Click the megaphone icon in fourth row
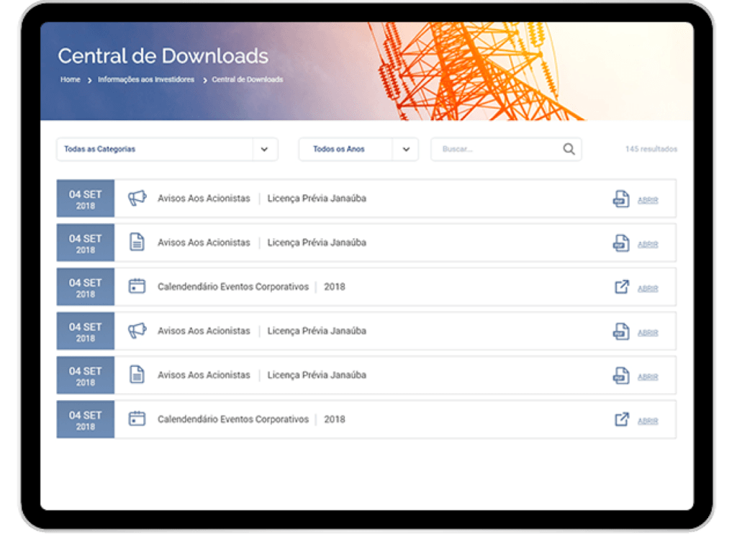 [x=137, y=331]
